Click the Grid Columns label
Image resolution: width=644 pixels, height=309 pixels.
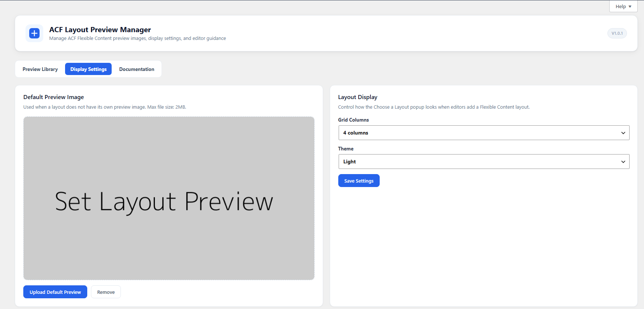[353, 120]
